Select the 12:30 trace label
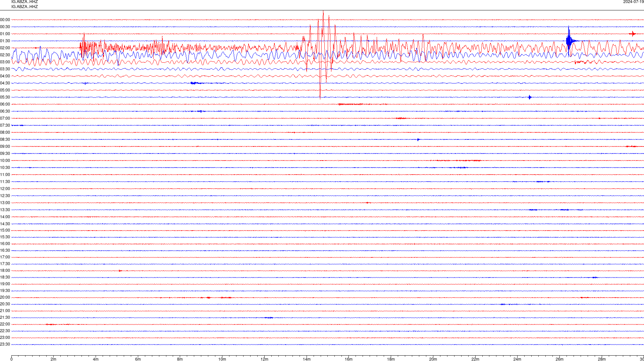 coord(5,196)
